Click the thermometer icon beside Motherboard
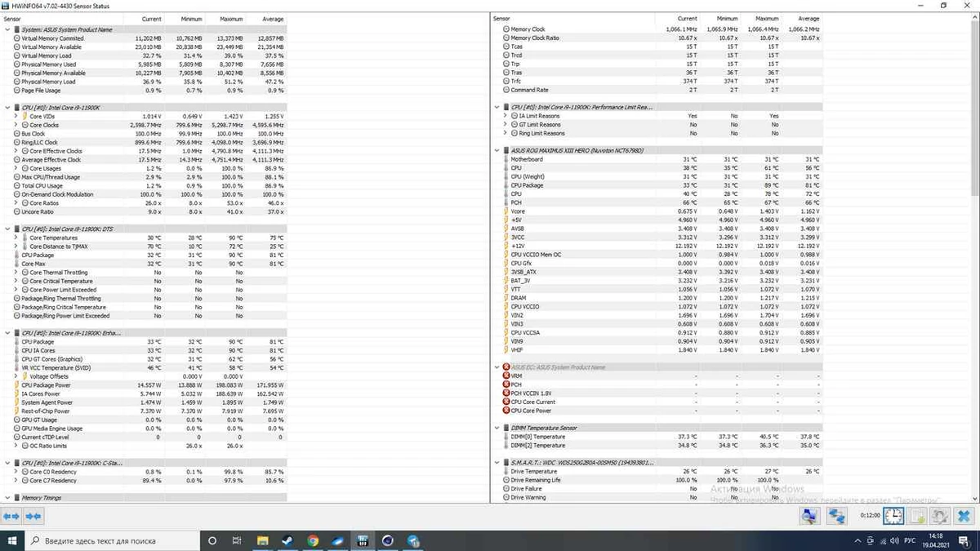The height and width of the screenshot is (551, 980). point(506,159)
